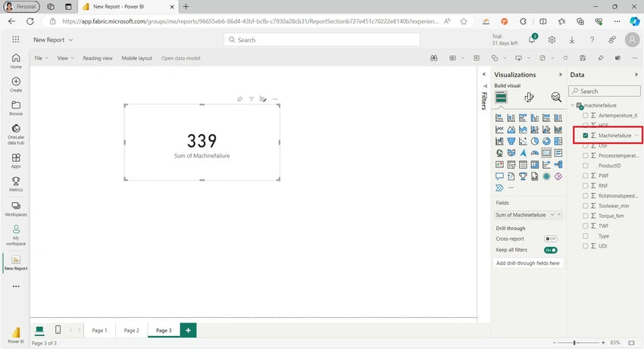The image size is (644, 349).
Task: Click the save icon in toolbar
Action: point(583,58)
